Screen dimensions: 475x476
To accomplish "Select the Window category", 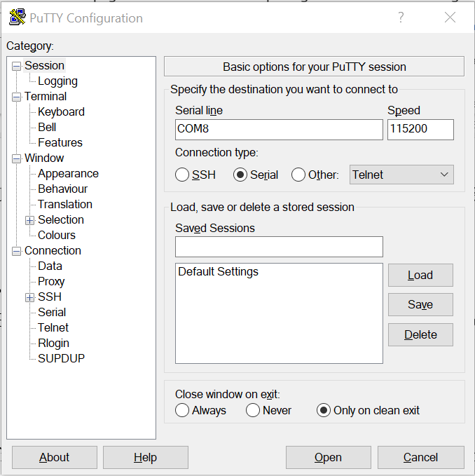I will pyautogui.click(x=44, y=158).
